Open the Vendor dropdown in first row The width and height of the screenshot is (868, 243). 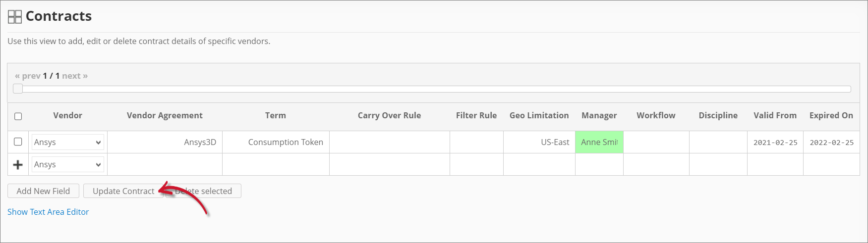(x=68, y=142)
